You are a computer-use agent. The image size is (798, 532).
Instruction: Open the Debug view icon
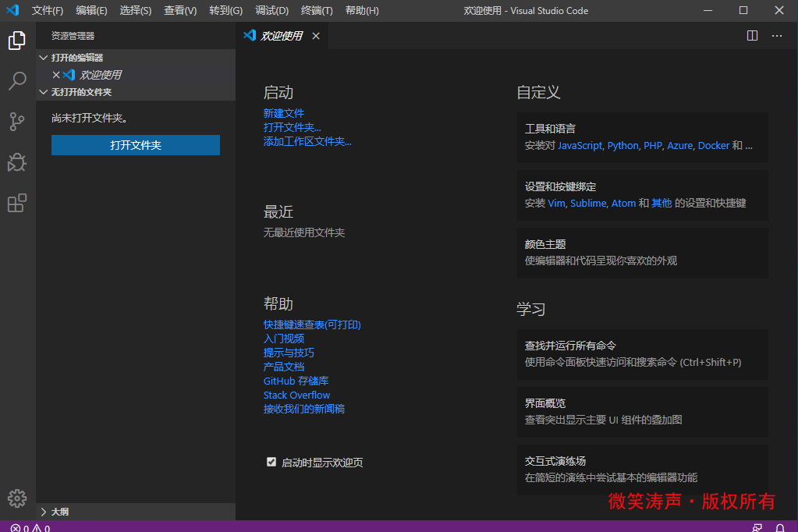click(17, 162)
